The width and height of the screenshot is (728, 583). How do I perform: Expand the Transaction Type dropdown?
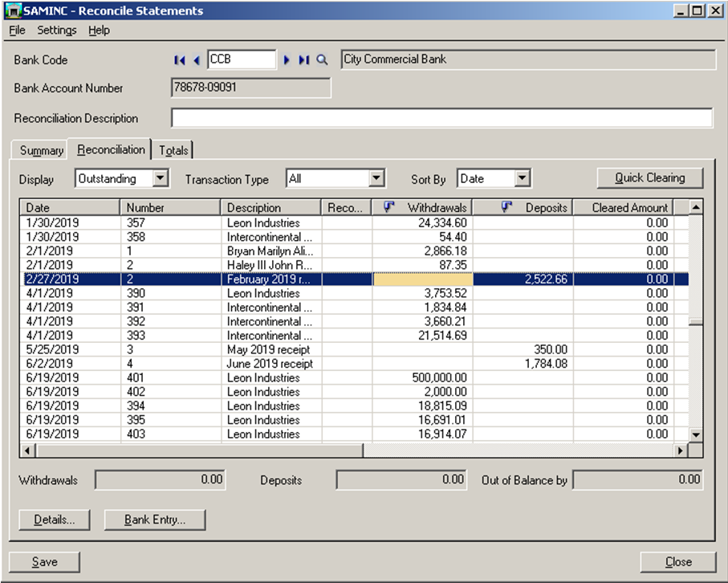(x=376, y=178)
